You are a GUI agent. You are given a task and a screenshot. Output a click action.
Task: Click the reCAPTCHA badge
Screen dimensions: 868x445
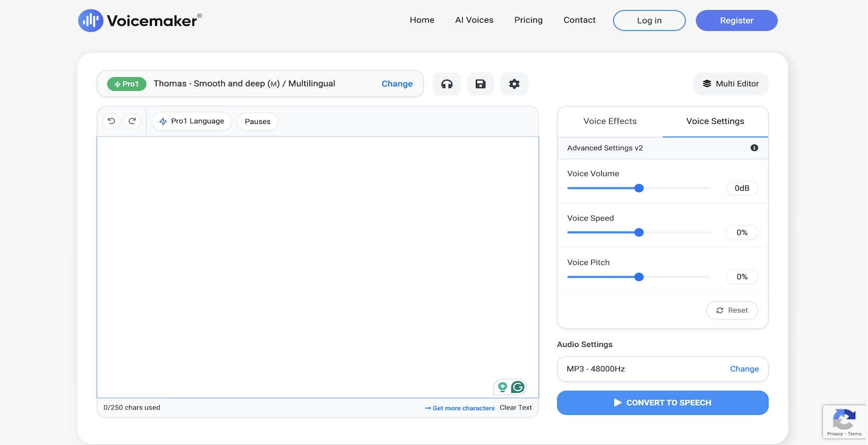point(844,422)
